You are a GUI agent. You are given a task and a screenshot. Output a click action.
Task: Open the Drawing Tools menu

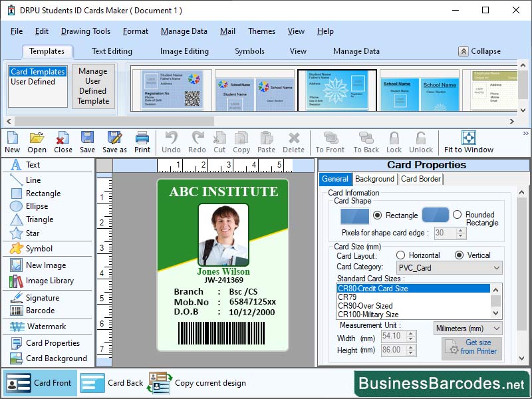tap(86, 31)
